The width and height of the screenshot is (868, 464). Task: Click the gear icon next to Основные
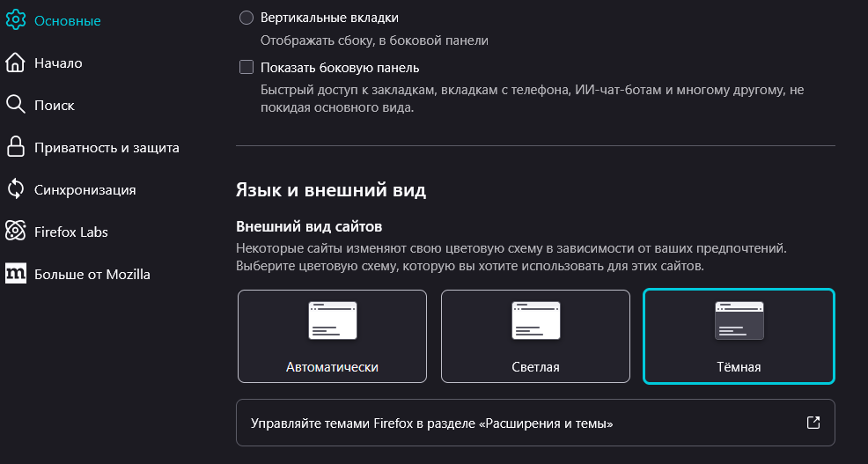click(x=15, y=20)
